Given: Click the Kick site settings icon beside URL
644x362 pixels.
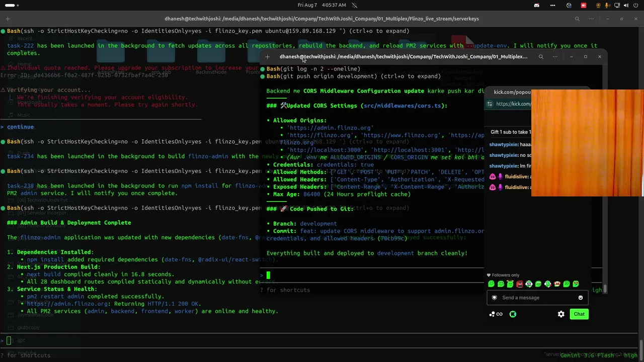Looking at the screenshot, I should pyautogui.click(x=490, y=104).
